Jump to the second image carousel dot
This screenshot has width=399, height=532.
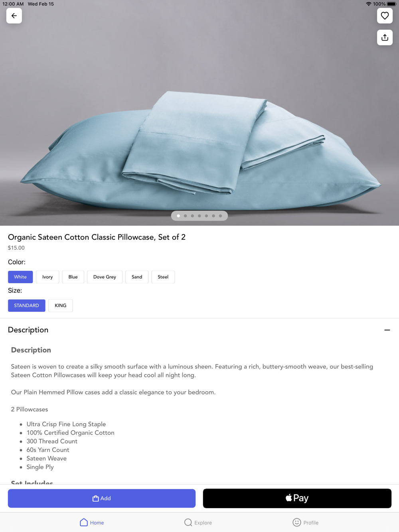tap(186, 216)
